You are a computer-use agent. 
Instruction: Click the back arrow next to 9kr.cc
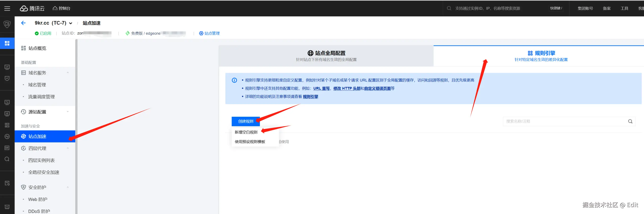pyautogui.click(x=23, y=23)
